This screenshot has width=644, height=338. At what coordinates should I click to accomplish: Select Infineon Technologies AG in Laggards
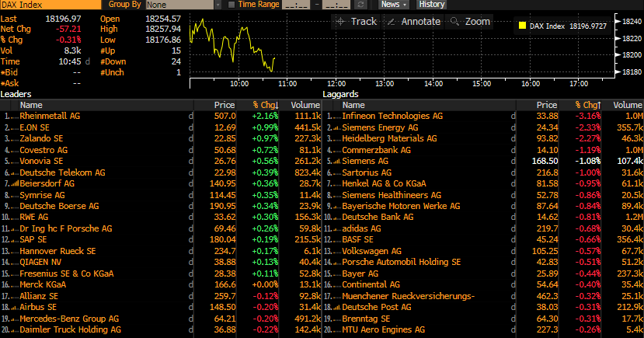pos(483,117)
